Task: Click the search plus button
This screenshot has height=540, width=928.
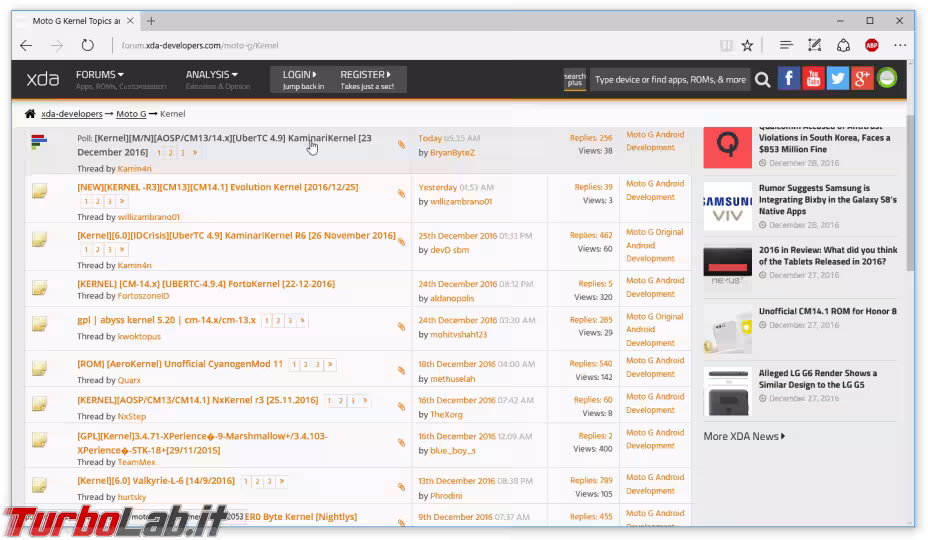Action: 574,79
